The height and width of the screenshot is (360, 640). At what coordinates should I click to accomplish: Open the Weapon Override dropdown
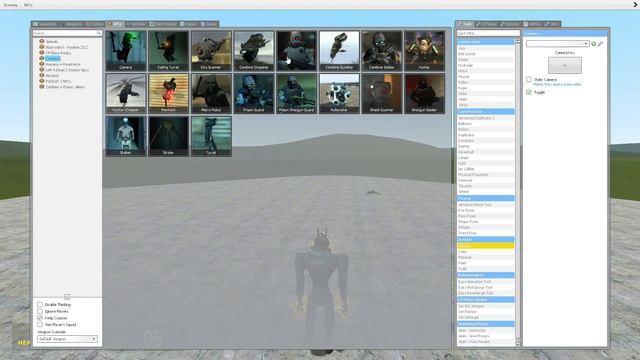[67, 339]
